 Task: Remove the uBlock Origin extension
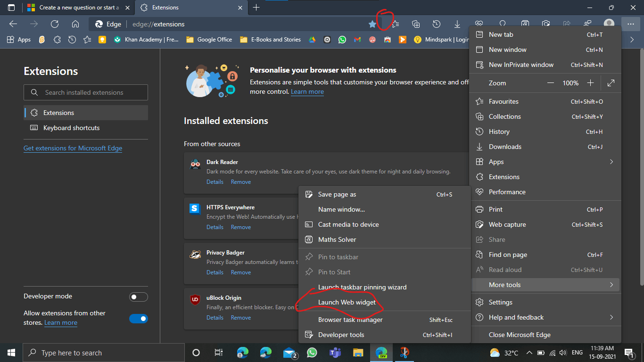(241, 318)
